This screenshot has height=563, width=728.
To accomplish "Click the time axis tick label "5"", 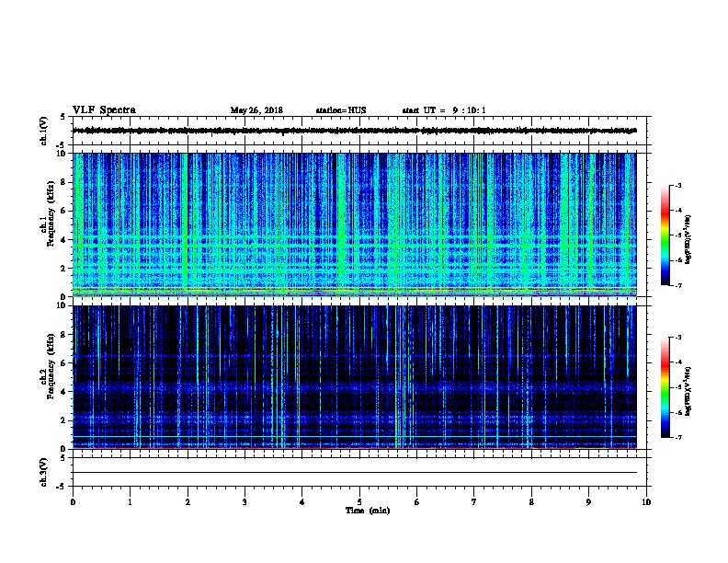I will pyautogui.click(x=359, y=502).
